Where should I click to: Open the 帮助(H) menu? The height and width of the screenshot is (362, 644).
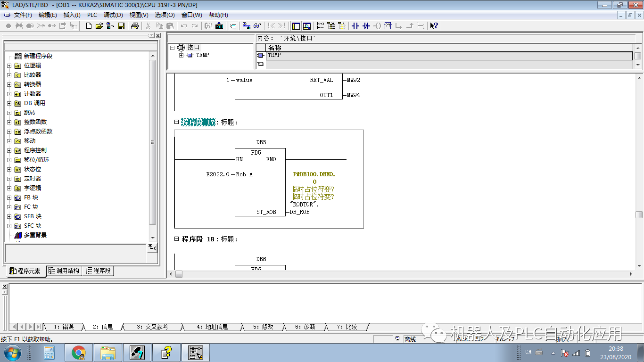click(218, 15)
